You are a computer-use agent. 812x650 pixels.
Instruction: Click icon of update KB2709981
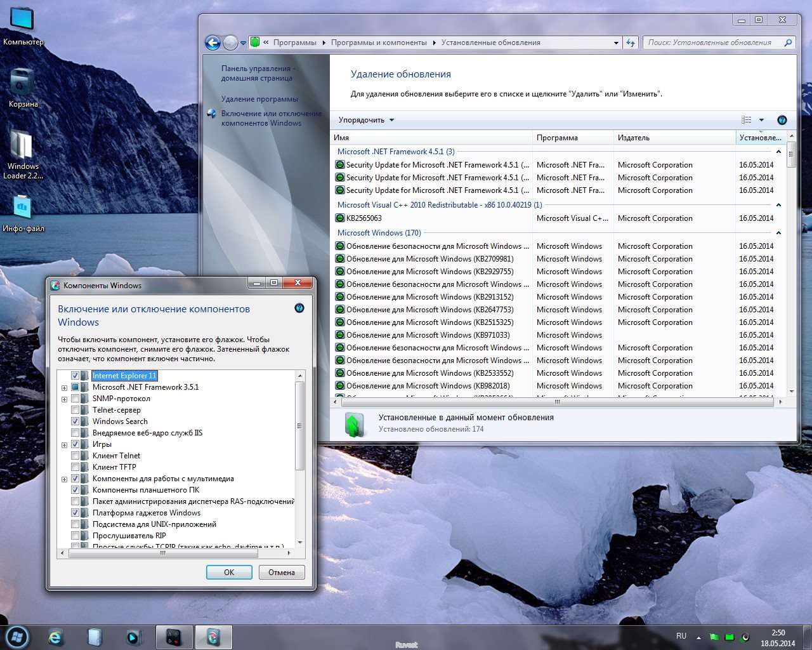340,259
